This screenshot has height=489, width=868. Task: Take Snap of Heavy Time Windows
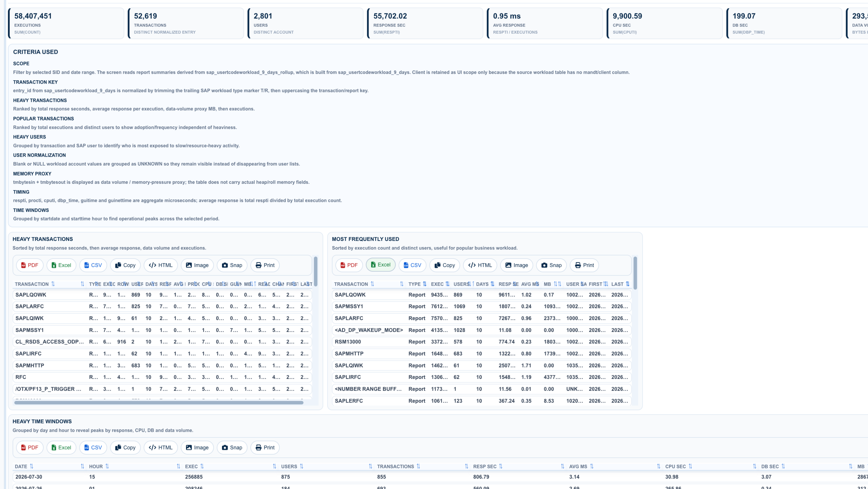(x=232, y=447)
